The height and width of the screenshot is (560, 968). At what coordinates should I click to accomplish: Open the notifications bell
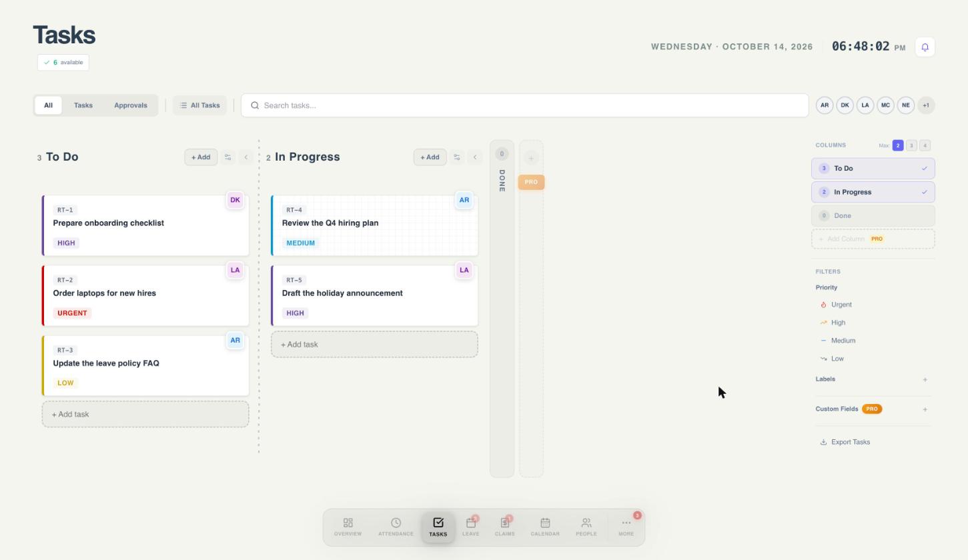click(x=925, y=47)
